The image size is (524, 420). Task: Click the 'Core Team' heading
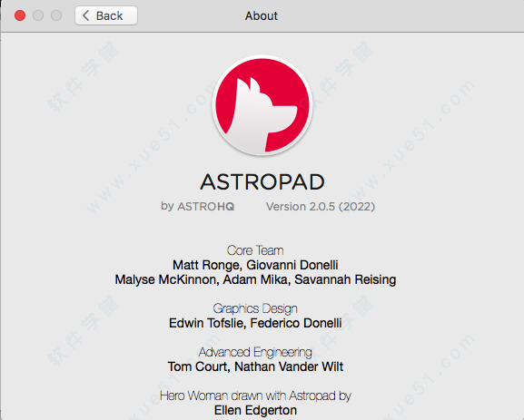click(x=255, y=250)
